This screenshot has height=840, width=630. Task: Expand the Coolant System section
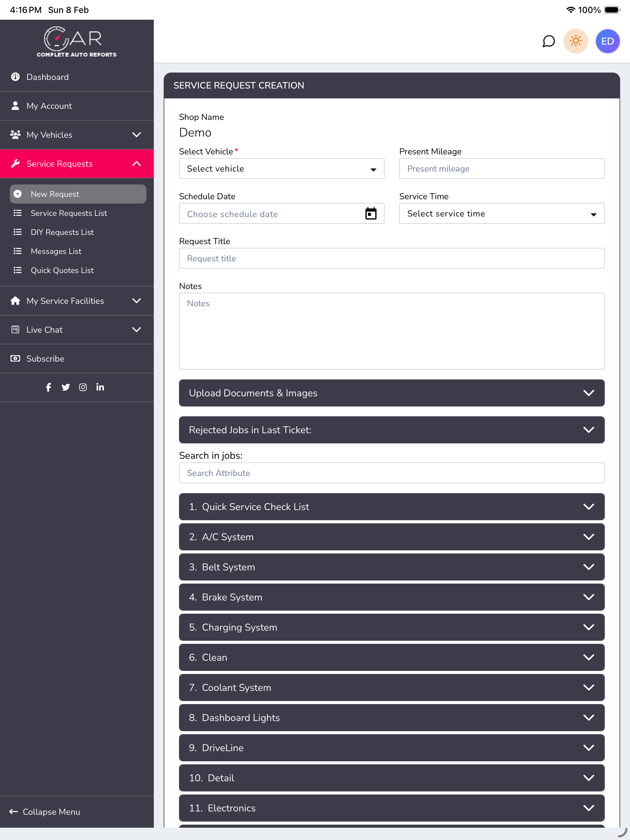pos(392,687)
